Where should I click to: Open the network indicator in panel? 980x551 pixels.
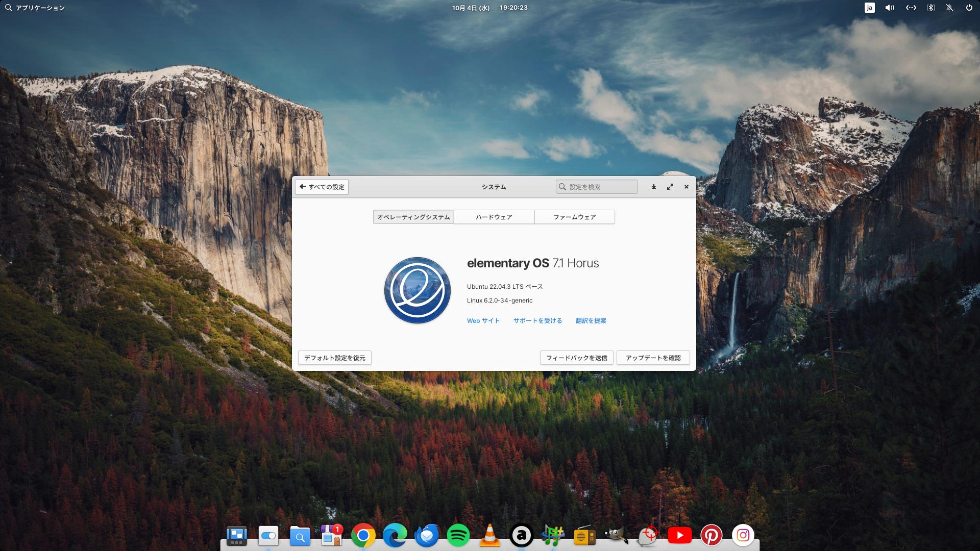tap(911, 8)
